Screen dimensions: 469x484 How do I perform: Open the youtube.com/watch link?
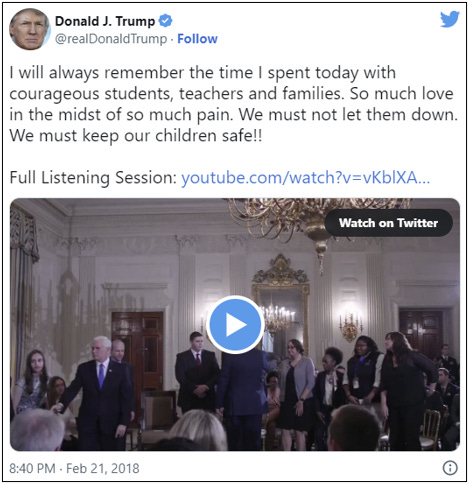pos(305,177)
